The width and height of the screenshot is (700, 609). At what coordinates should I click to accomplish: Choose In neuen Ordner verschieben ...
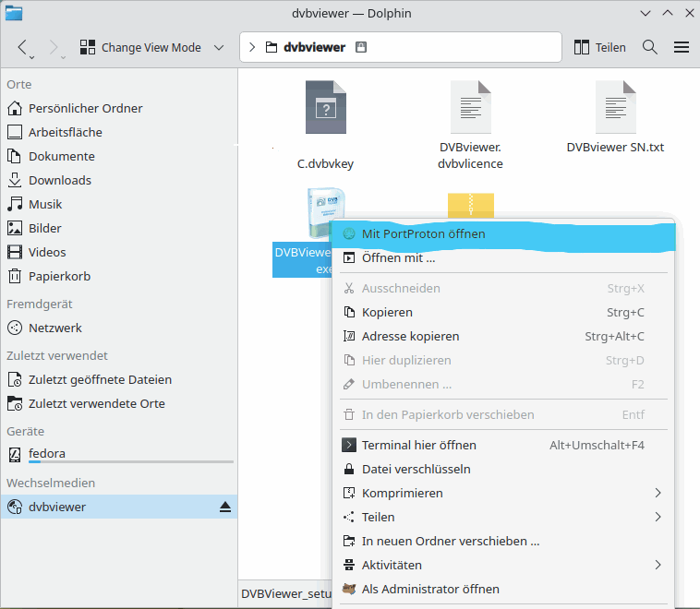503,542
